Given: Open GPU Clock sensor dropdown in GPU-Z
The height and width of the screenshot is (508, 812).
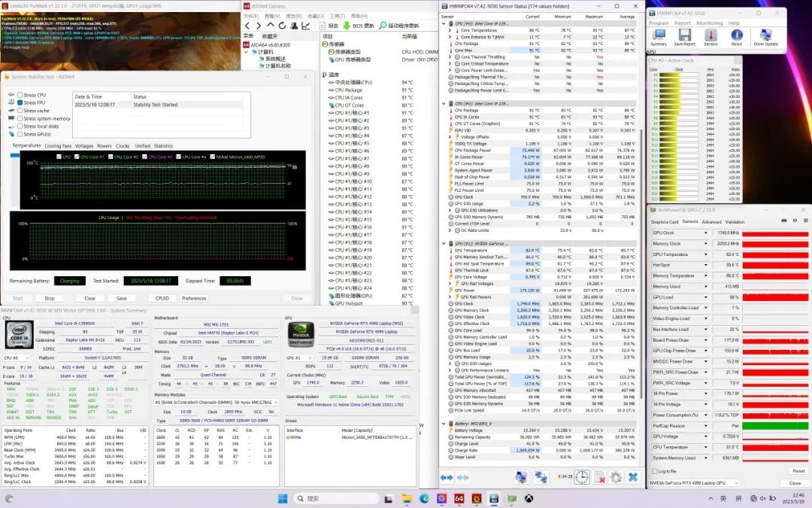Looking at the screenshot, I should pos(705,233).
